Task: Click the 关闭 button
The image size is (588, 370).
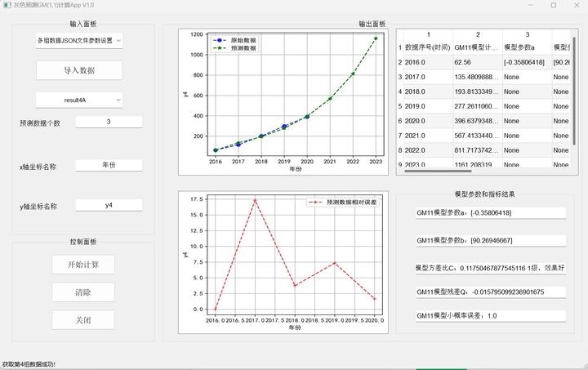Action: pos(83,320)
